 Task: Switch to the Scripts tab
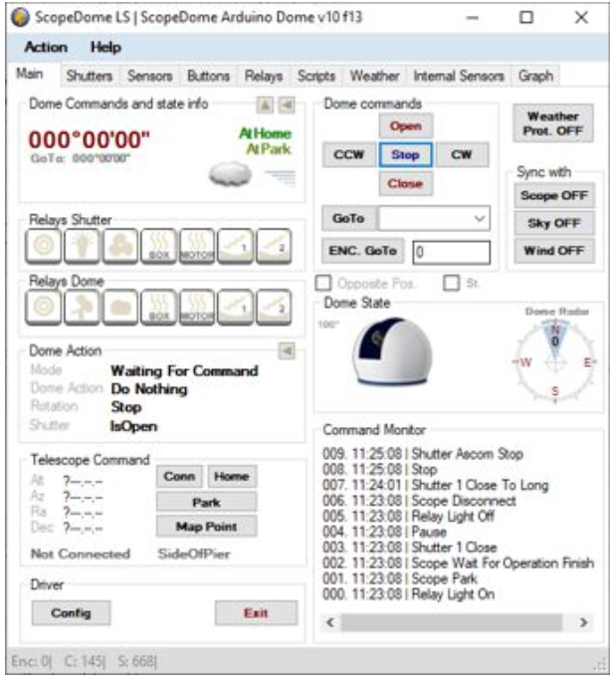pos(316,76)
